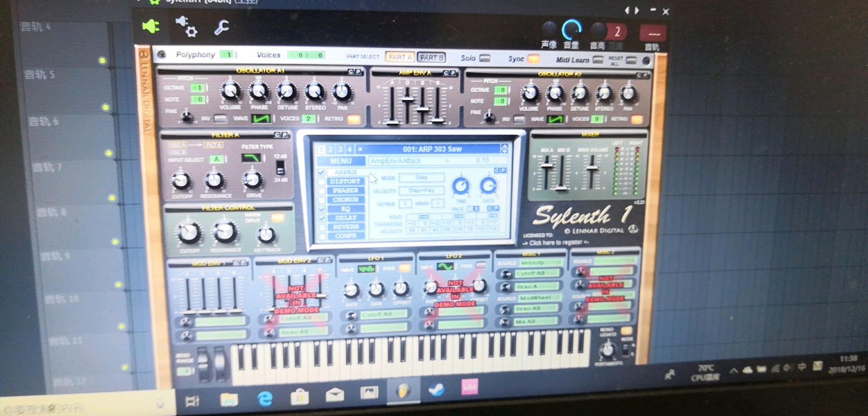Enable the DISTORT effect checkbox
868x416 pixels.
click(x=322, y=181)
